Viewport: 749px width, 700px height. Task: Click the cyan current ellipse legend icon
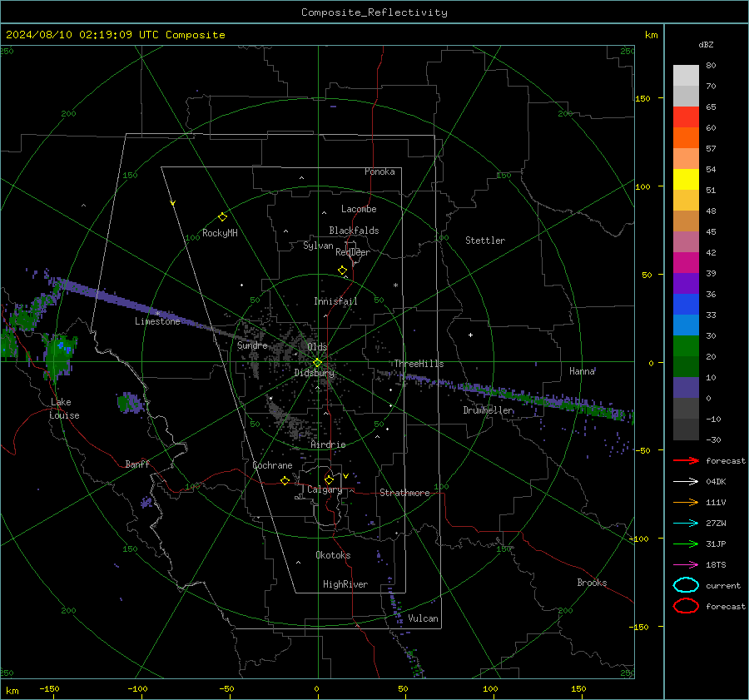(686, 585)
